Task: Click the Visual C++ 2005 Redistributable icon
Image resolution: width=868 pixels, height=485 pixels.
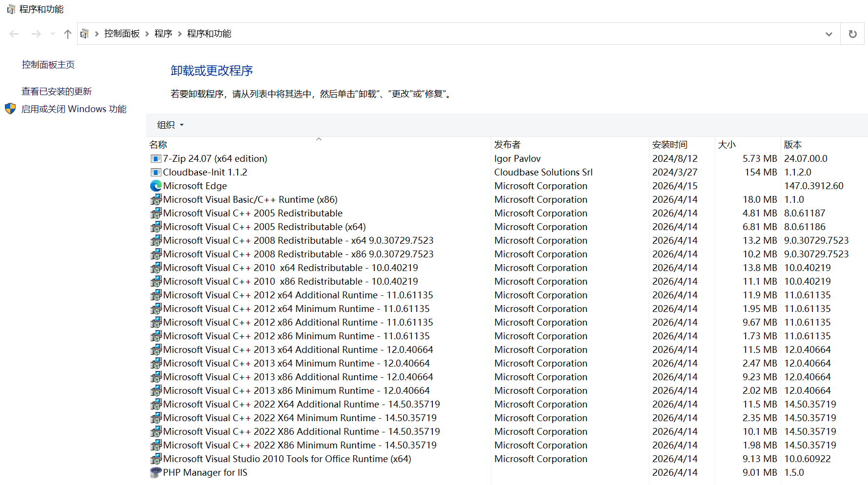Action: click(x=156, y=213)
